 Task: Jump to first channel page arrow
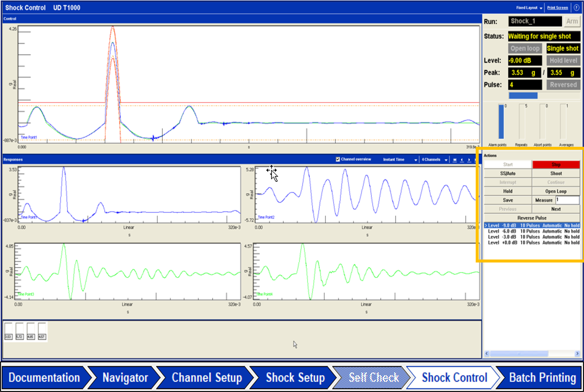(455, 160)
